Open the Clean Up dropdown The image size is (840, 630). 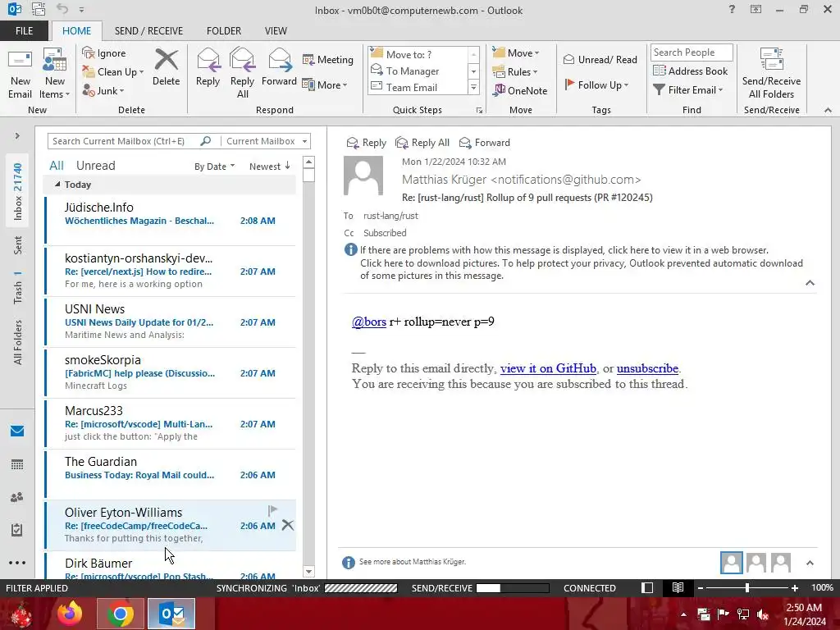click(x=113, y=72)
